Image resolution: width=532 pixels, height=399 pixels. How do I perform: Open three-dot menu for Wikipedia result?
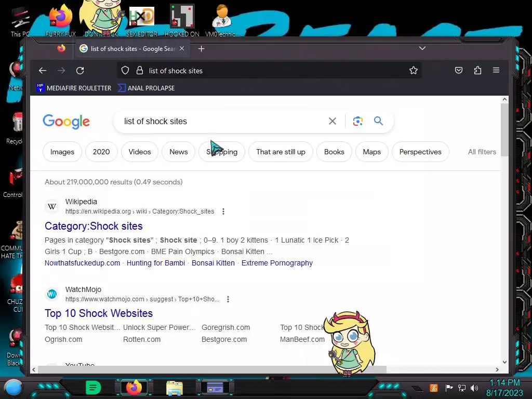pos(223,211)
